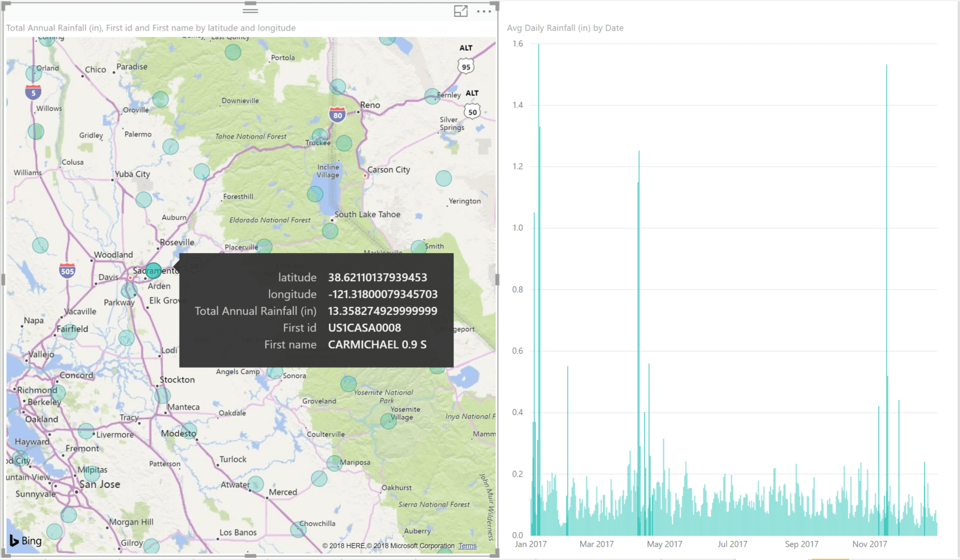Click the tall April 2017 rainfall spike

(639, 343)
